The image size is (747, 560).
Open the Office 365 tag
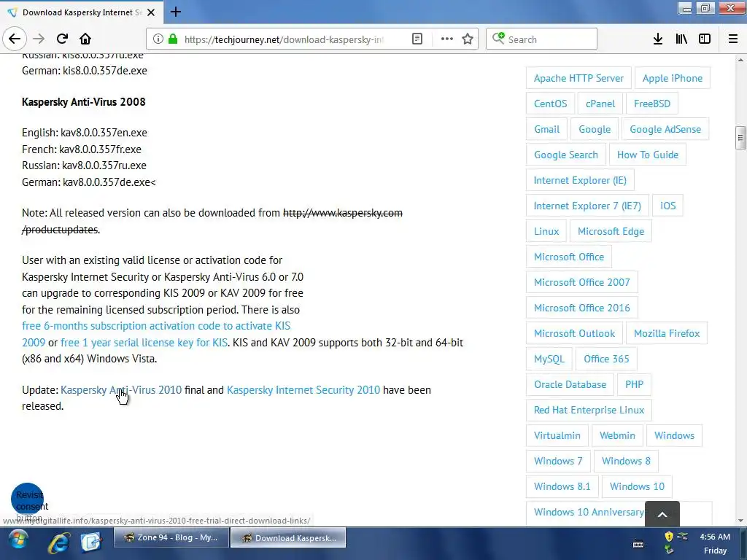pyautogui.click(x=606, y=359)
